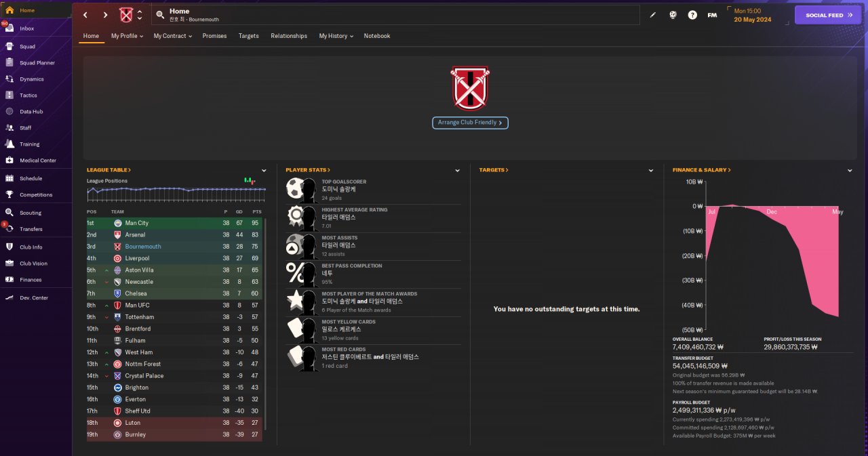Open Finance & Salary panel dropdown chevron
Viewport: 868px width, 456px height.
[x=850, y=171]
